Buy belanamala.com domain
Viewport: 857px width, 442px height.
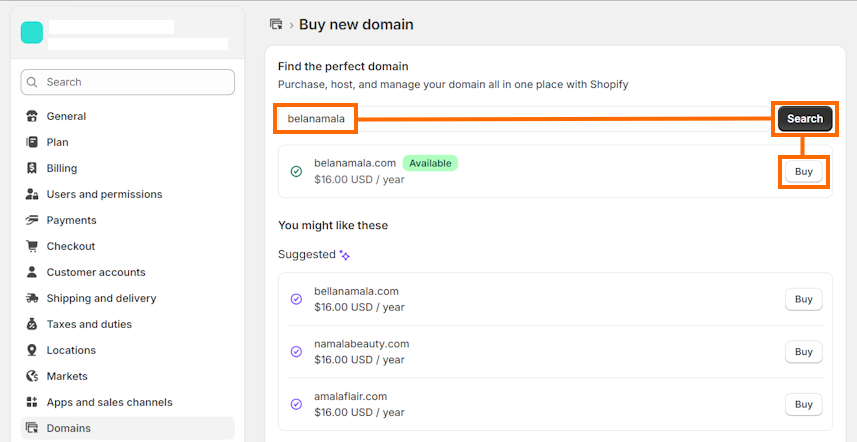[x=803, y=172]
